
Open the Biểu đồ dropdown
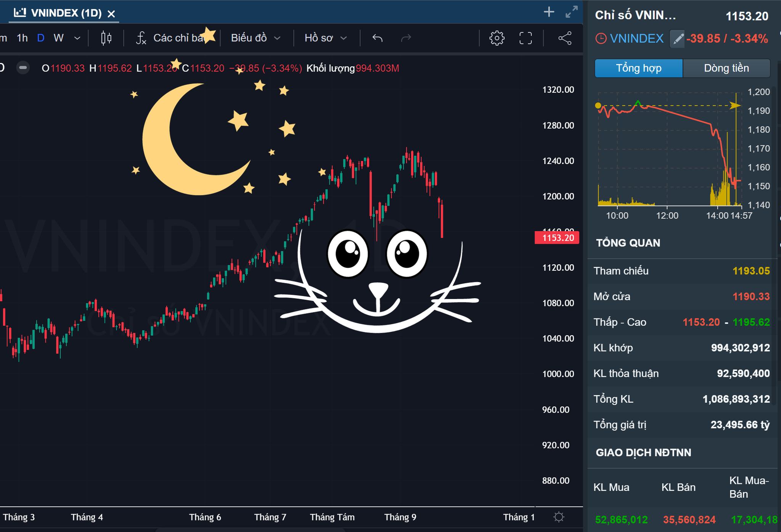[x=256, y=38]
